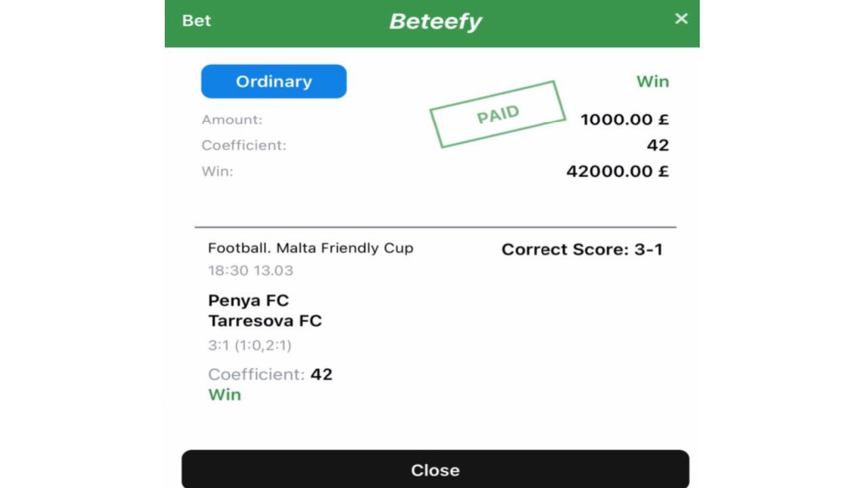Close the bet slip with X icon
Viewport: 868px width, 488px height.
coord(682,19)
